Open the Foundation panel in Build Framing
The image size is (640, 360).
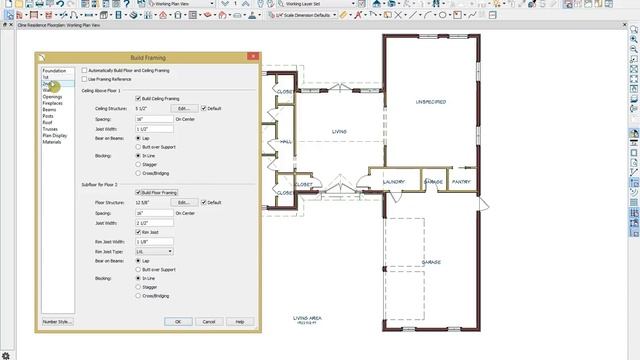pos(54,71)
